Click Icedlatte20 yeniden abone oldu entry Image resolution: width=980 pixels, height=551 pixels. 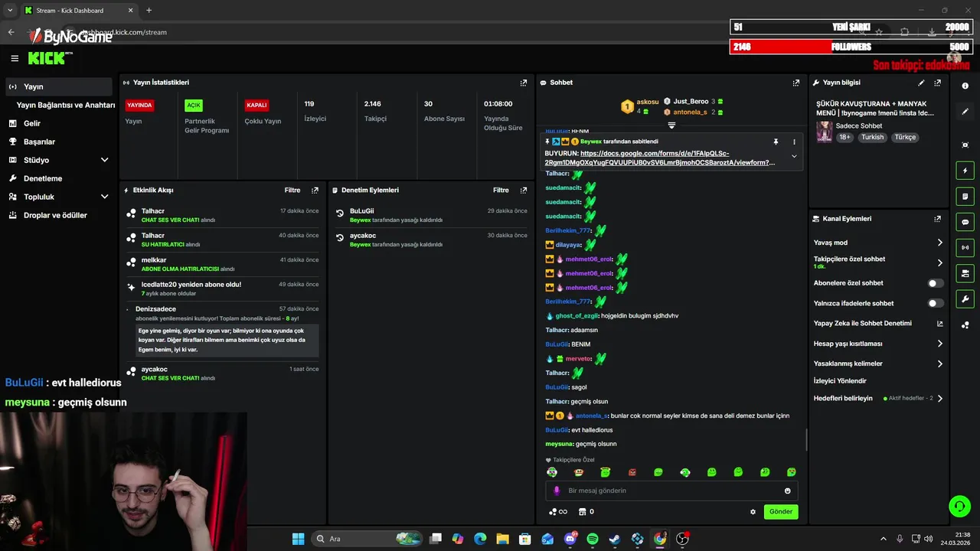pyautogui.click(x=222, y=289)
